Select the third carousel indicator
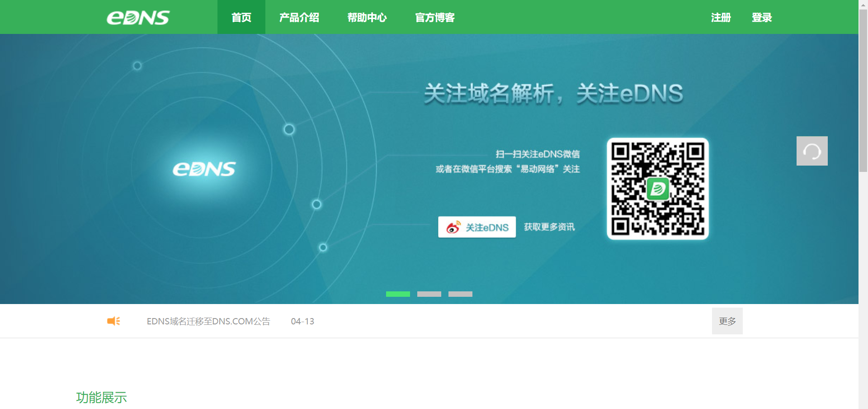The width and height of the screenshot is (868, 409). 460,294
